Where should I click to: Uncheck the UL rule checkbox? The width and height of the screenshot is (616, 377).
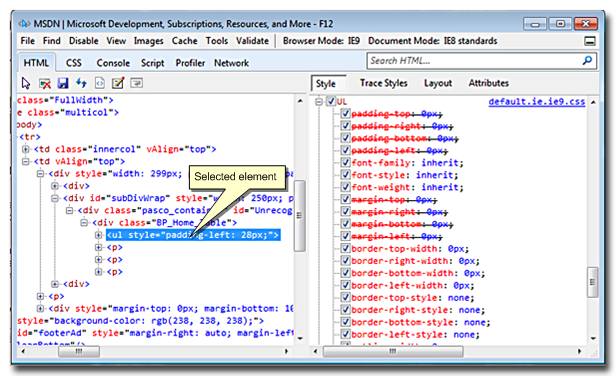[x=331, y=101]
